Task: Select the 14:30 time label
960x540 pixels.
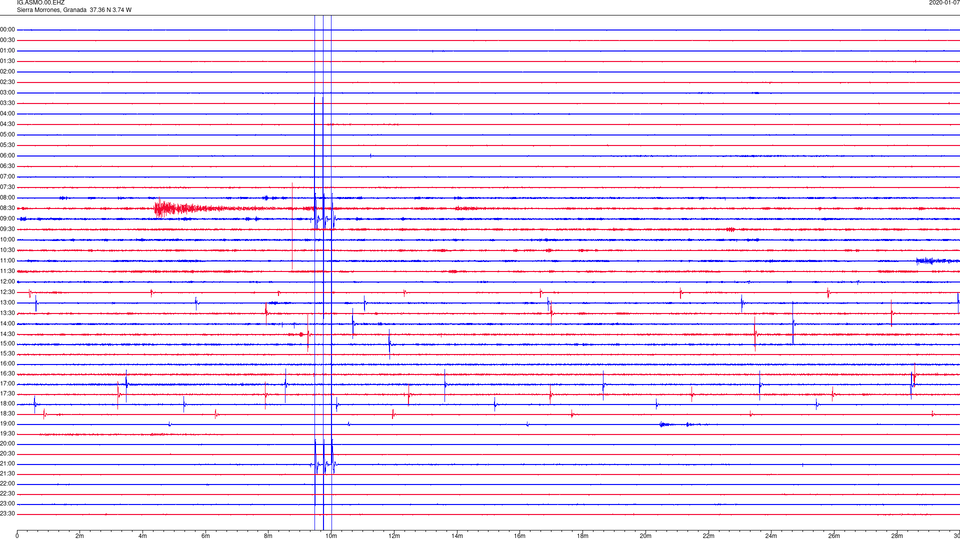Action: tap(7, 334)
